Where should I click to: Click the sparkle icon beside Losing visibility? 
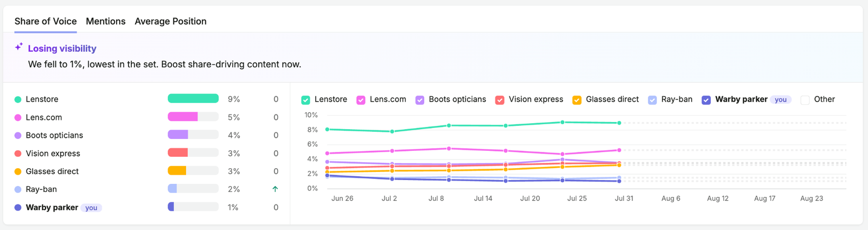click(x=19, y=47)
